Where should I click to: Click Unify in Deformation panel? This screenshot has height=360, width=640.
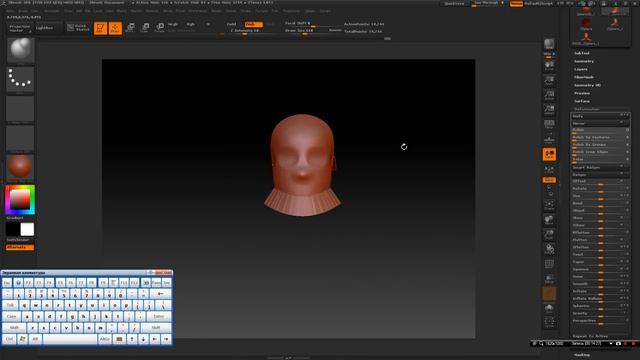coord(599,116)
